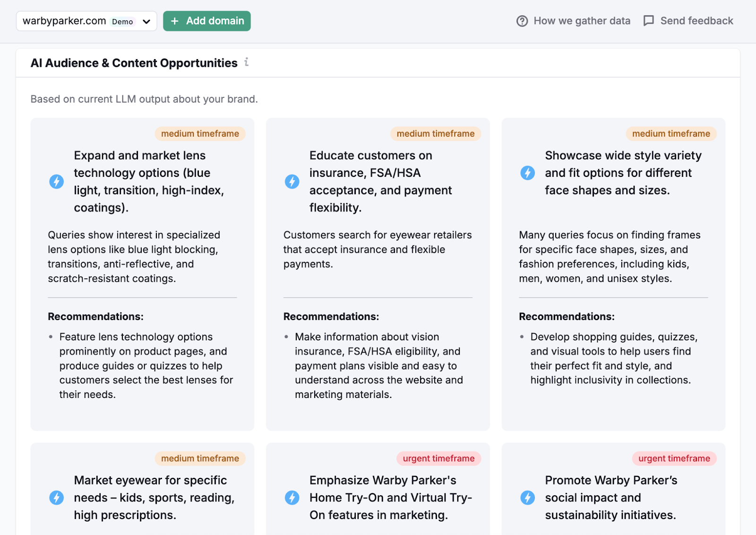Click the urgent timeframe badge on the social impact card
Image resolution: width=756 pixels, height=535 pixels.
674,458
